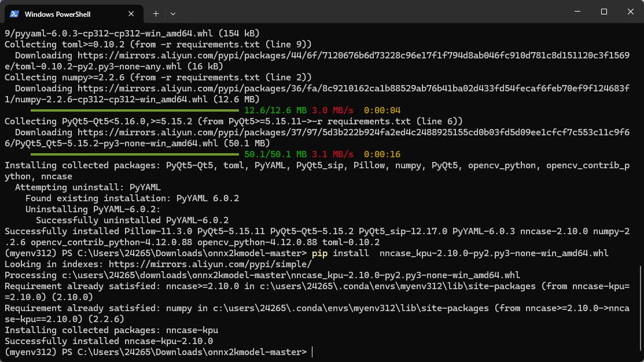
Task: Click the PyQt5_Qt5 50.1 MB green progress bar
Action: pyautogui.click(x=134, y=154)
